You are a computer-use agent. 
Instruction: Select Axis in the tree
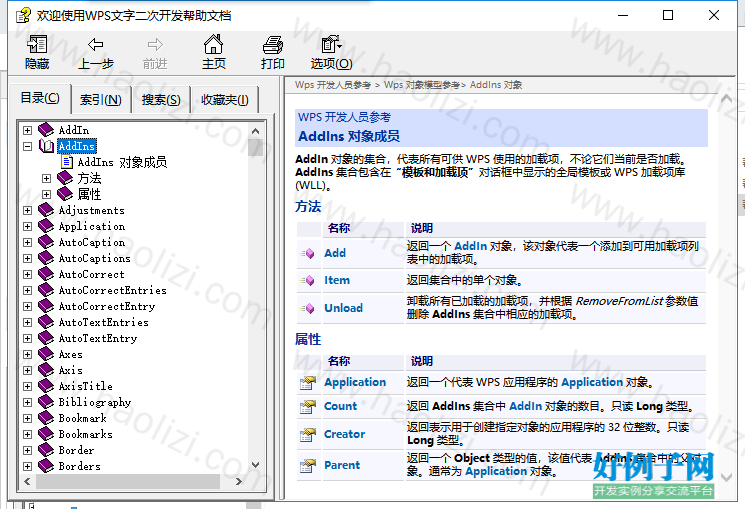click(x=70, y=370)
